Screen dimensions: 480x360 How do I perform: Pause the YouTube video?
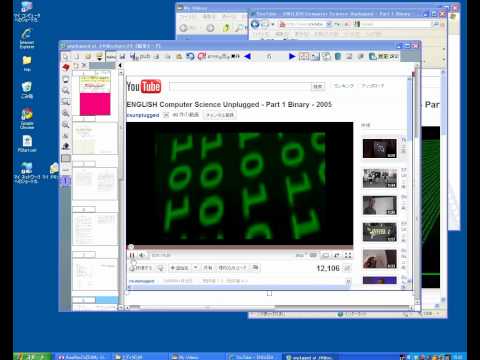(132, 255)
